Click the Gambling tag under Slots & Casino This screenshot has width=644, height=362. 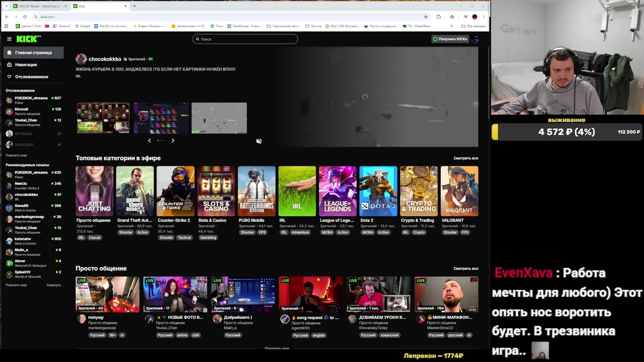(x=208, y=238)
